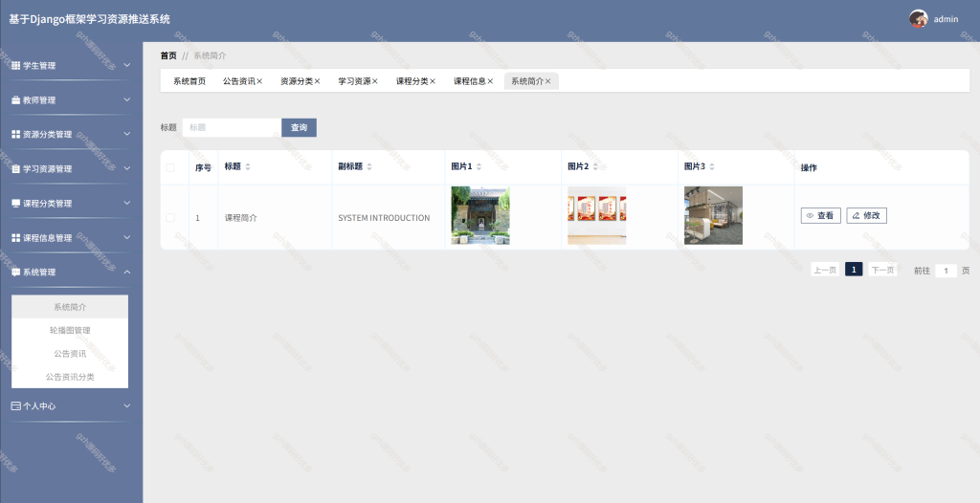980x503 pixels.
Task: Click the admin avatar picture
Action: pos(918,19)
